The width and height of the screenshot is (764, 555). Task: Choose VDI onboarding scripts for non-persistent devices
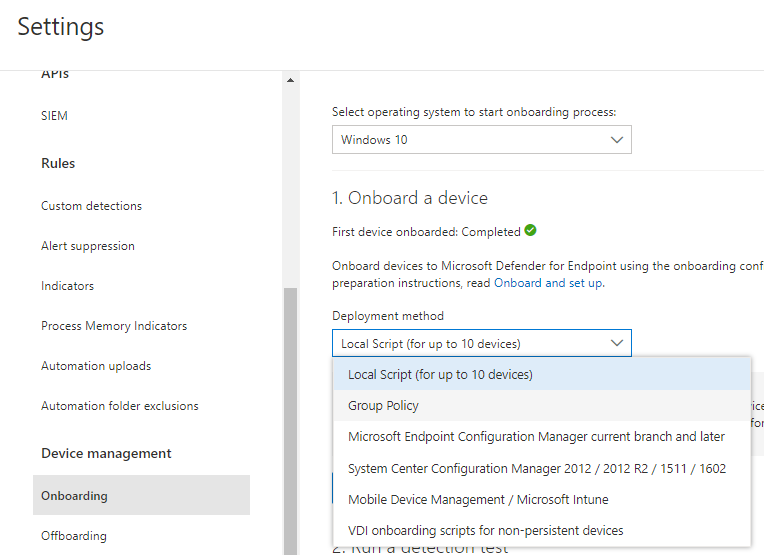pyautogui.click(x=485, y=530)
